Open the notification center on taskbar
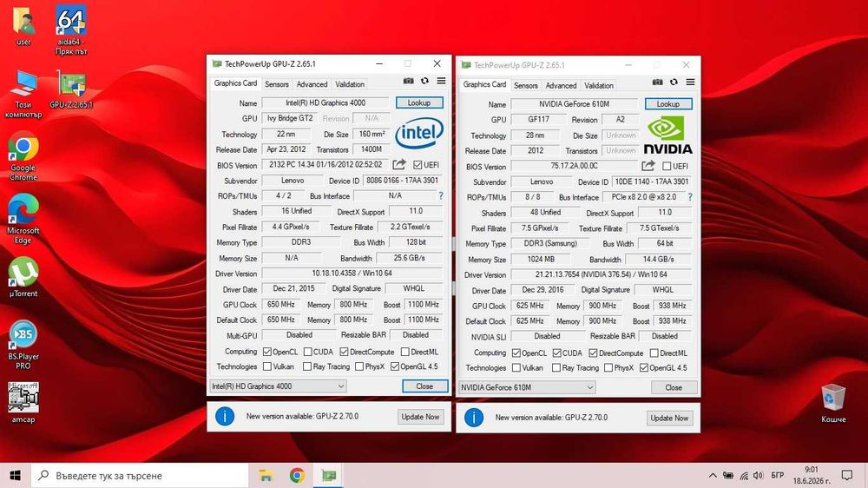 (847, 475)
